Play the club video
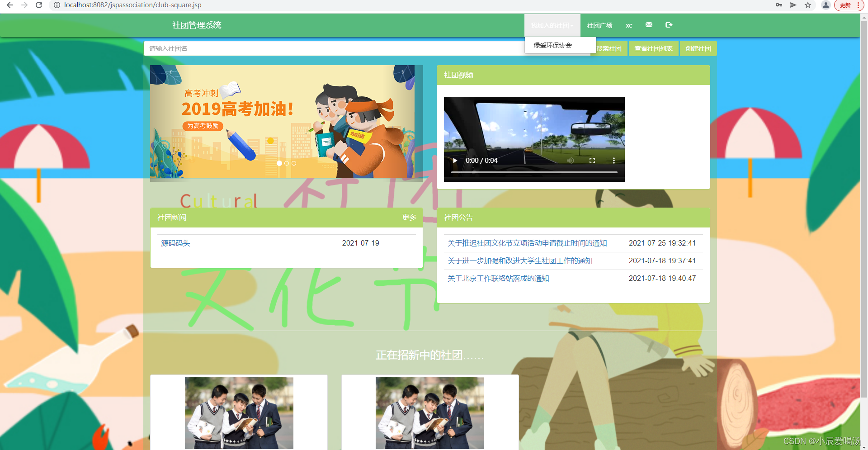Image resolution: width=868 pixels, height=450 pixels. [455, 161]
